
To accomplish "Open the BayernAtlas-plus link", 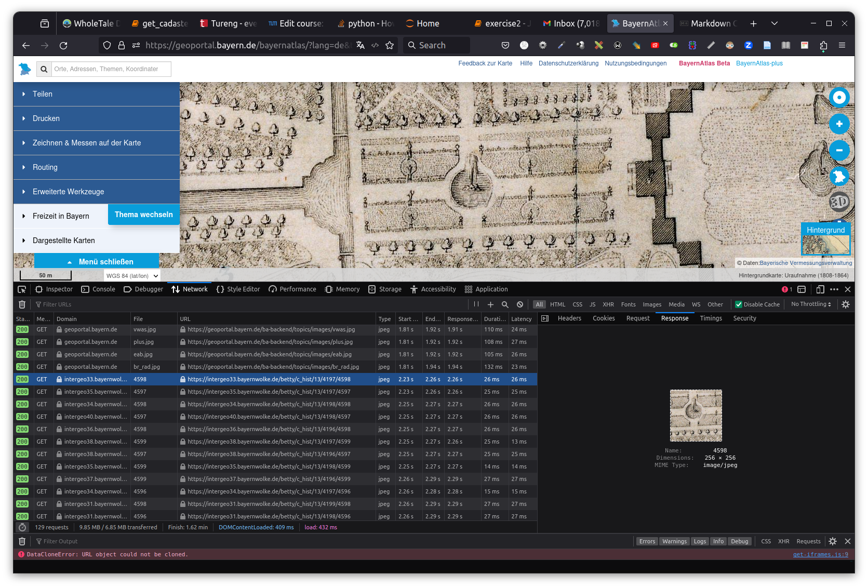I will coord(759,63).
